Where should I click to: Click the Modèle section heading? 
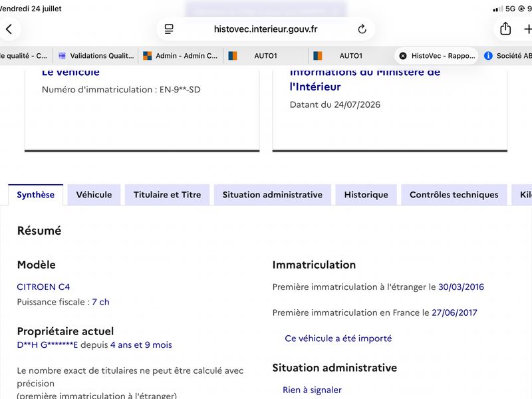pyautogui.click(x=37, y=265)
